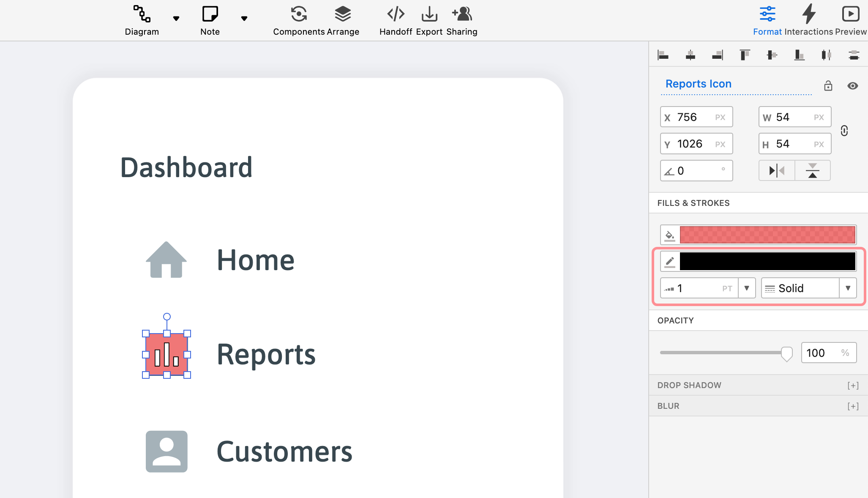The image size is (868, 498).
Task: Open the stroke width dropdown arrow
Action: coord(747,288)
